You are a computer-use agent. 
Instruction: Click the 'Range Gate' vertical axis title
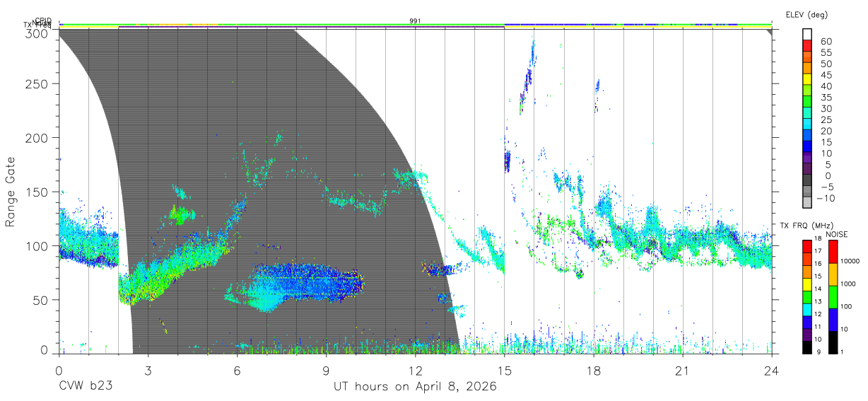pos(11,192)
